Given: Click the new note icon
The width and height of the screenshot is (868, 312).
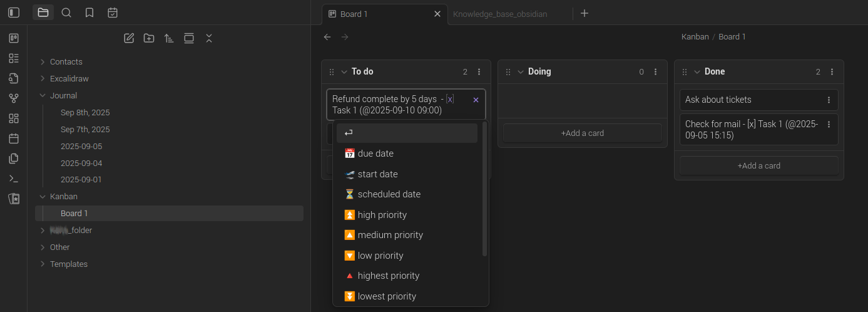Looking at the screenshot, I should [129, 38].
